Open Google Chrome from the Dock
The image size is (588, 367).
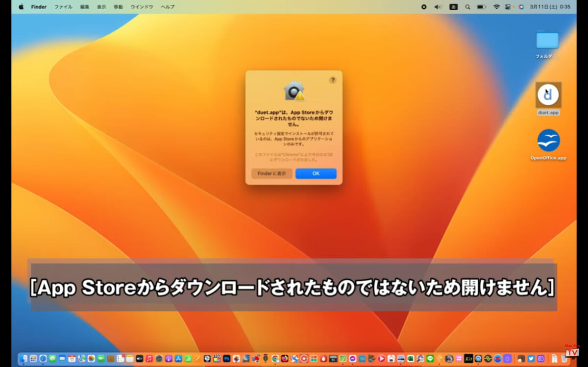pos(275,359)
